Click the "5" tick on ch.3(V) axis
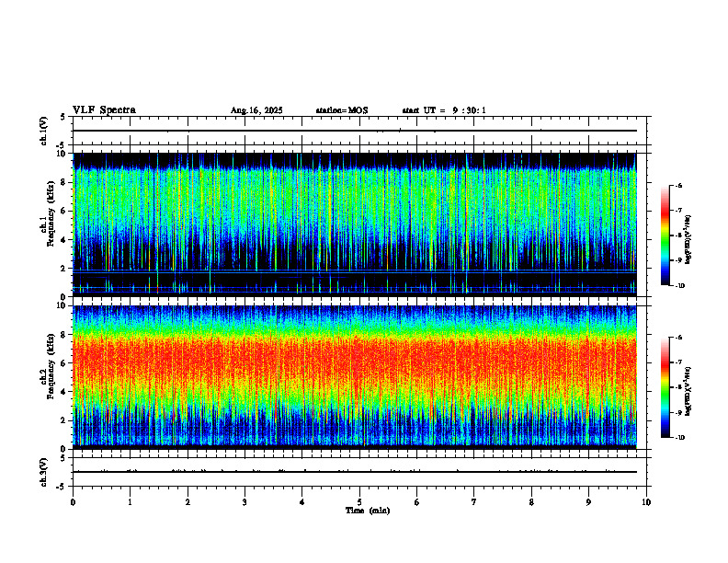The height and width of the screenshot is (563, 728). 63,458
